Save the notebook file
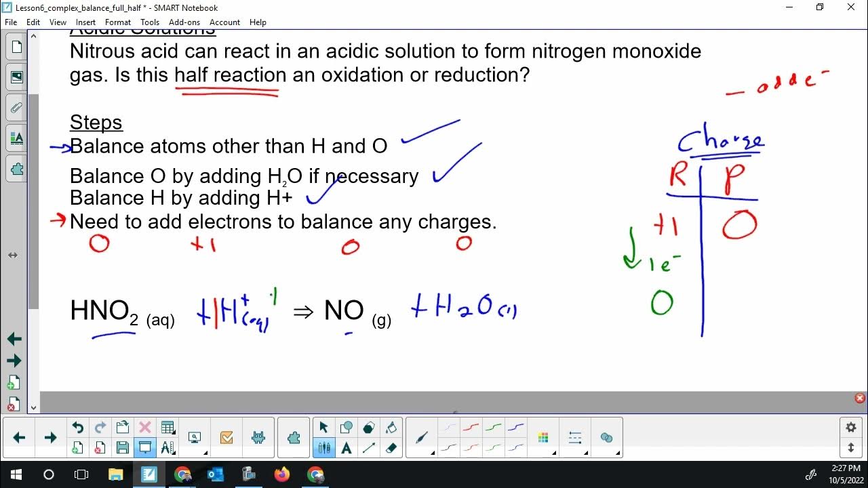 click(122, 448)
